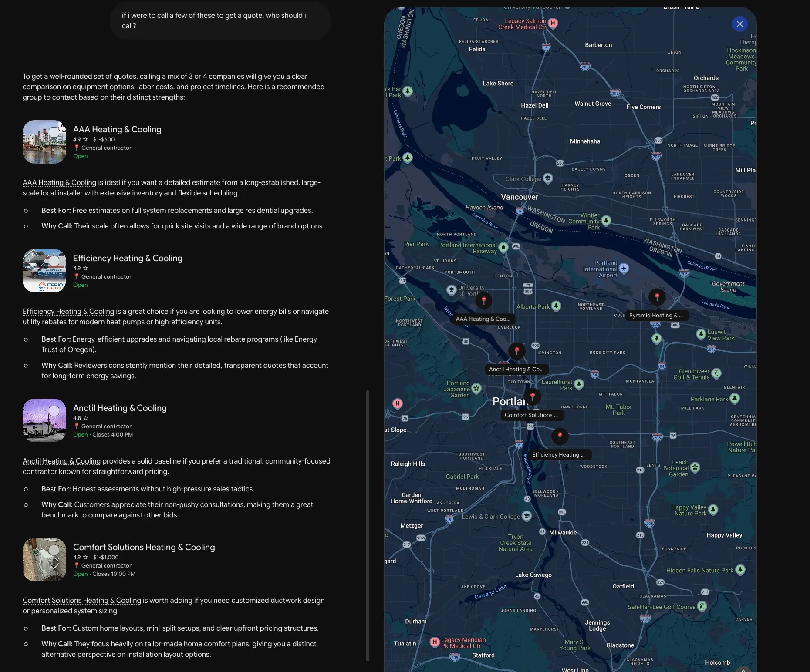The width and height of the screenshot is (810, 672).
Task: Click the 'Open · Closes 10:00 PM' status
Action: 104,574
